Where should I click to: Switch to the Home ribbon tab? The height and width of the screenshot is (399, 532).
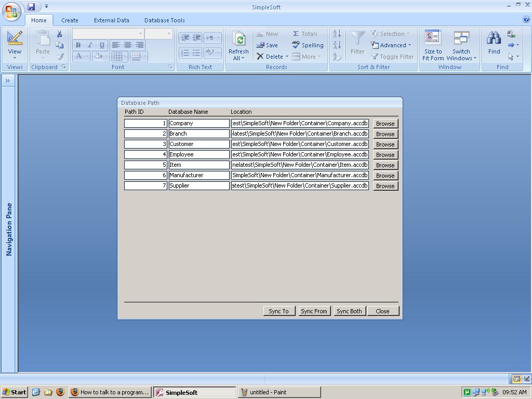click(x=38, y=20)
